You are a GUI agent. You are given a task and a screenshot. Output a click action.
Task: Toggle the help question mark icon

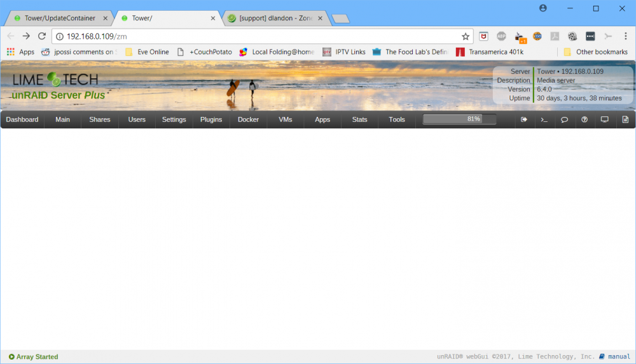tap(584, 119)
